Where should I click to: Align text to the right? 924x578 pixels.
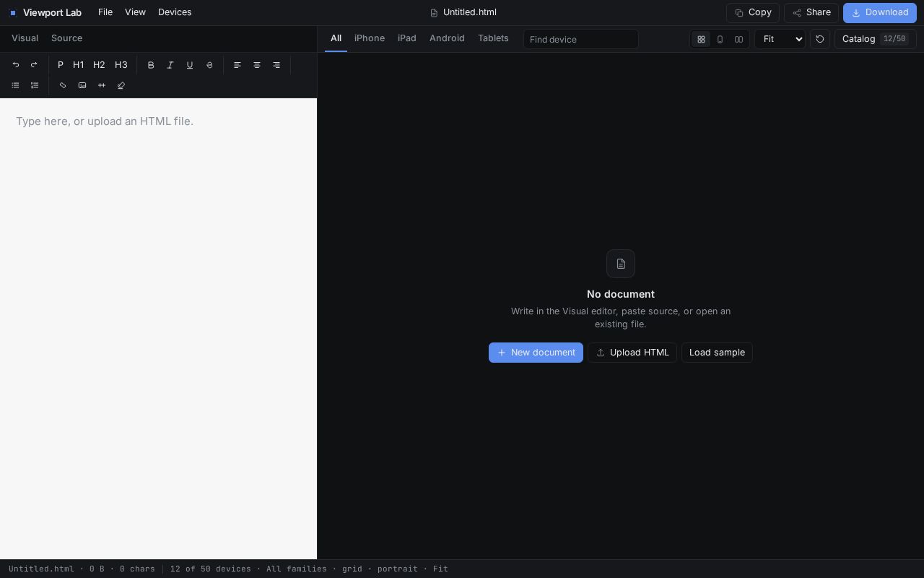tap(276, 65)
